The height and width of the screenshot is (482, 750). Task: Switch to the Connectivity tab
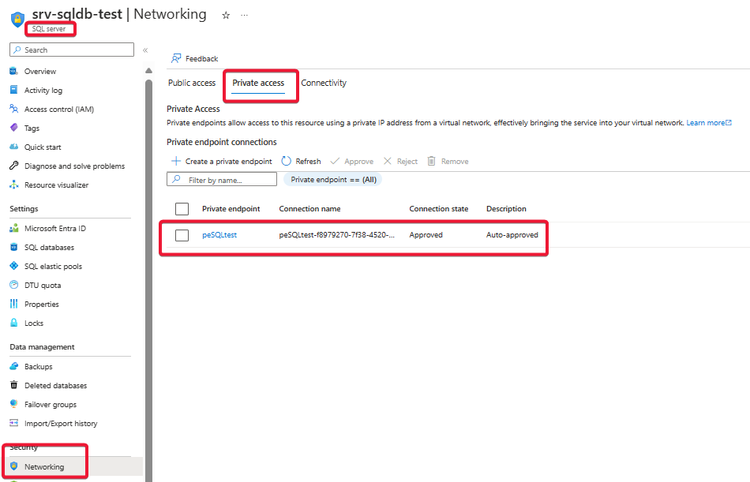pyautogui.click(x=324, y=83)
